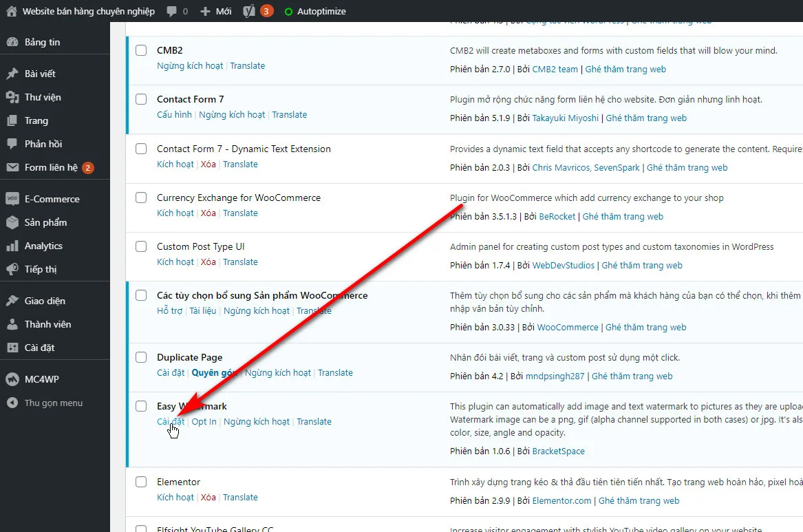Image resolution: width=803 pixels, height=532 pixels.
Task: Click the MC4WP logo icon
Action: coord(12,379)
